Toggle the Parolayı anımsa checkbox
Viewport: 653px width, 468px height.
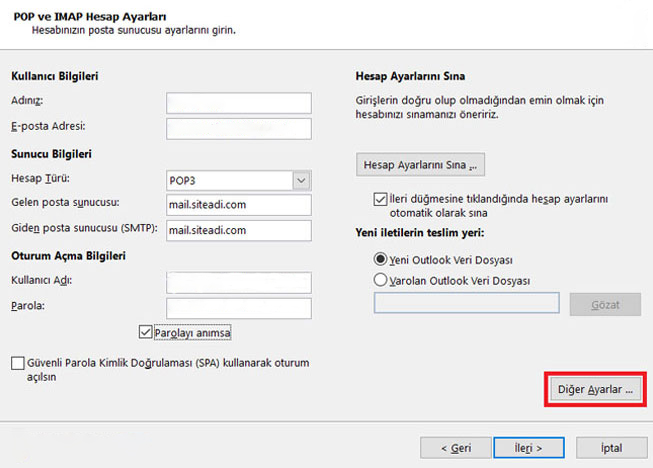146,332
